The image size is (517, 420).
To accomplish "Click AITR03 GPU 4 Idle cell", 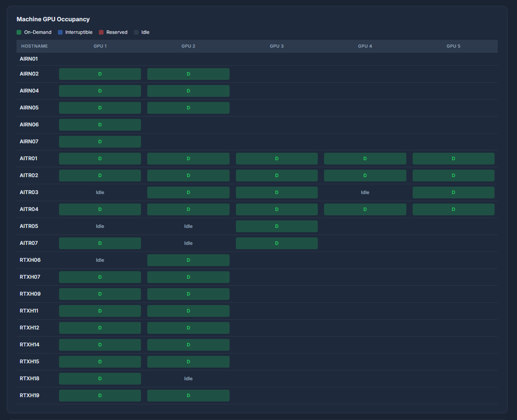I will 365,192.
